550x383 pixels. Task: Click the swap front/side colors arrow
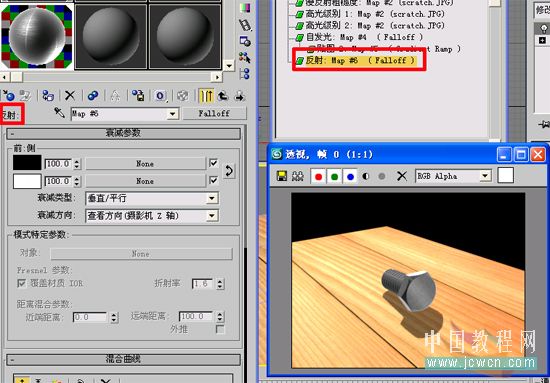coord(229,172)
